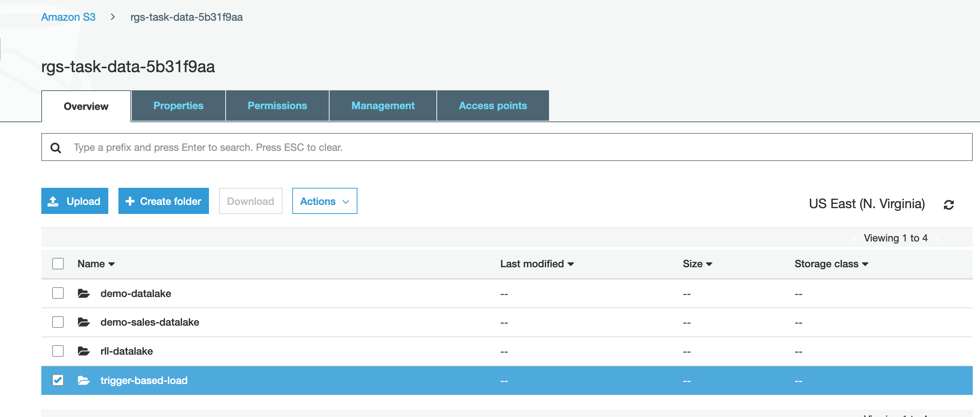
Task: Click the trigger-based-load folder icon
Action: coord(83,380)
